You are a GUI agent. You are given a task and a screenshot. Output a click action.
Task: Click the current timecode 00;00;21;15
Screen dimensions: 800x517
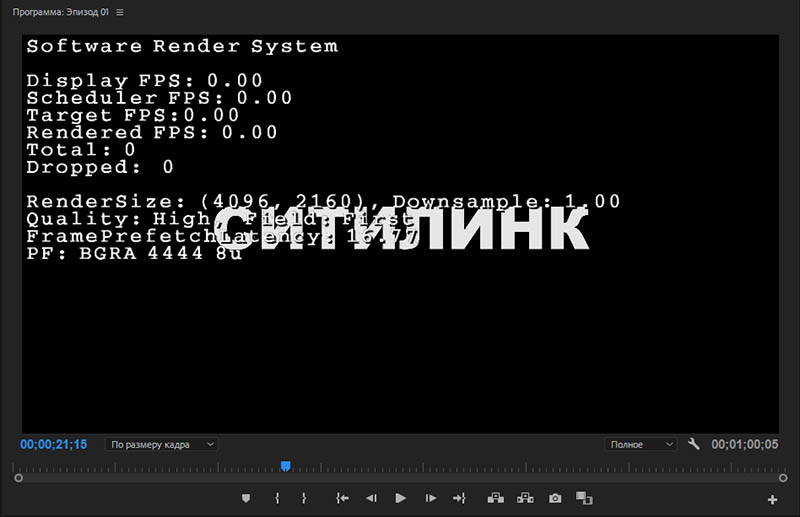point(54,445)
